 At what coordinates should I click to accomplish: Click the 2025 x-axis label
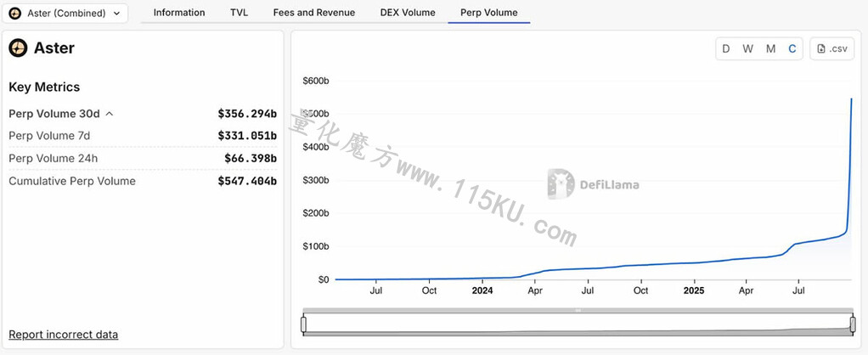tap(693, 290)
